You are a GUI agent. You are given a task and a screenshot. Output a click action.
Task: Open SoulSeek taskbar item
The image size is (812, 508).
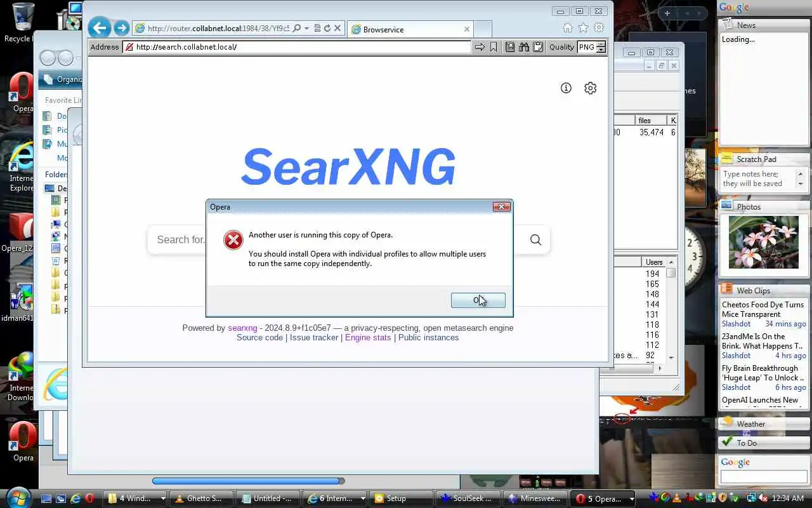coord(468,498)
